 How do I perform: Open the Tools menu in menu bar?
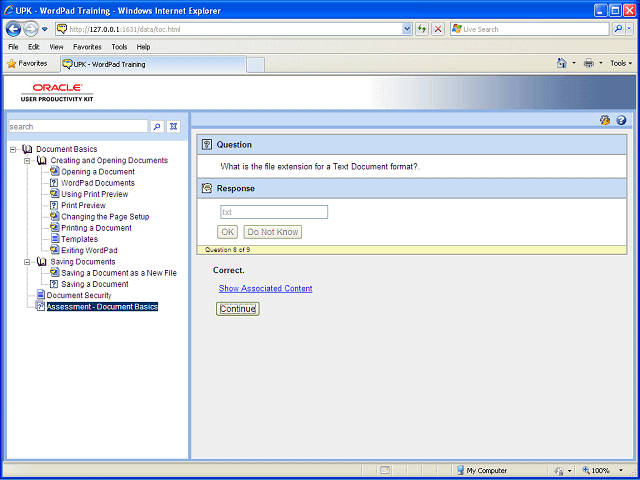point(119,47)
